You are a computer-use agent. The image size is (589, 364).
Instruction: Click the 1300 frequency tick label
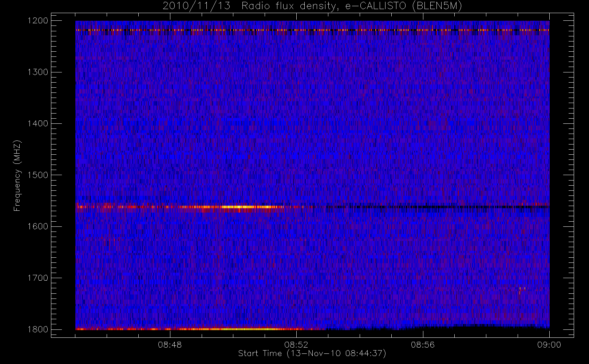point(38,72)
